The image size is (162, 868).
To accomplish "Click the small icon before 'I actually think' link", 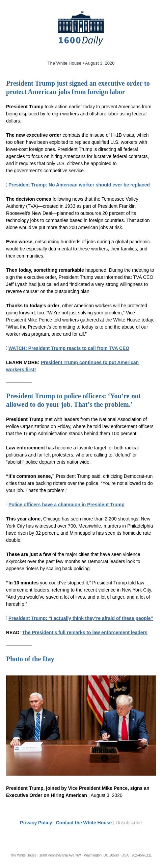I will tap(7, 618).
